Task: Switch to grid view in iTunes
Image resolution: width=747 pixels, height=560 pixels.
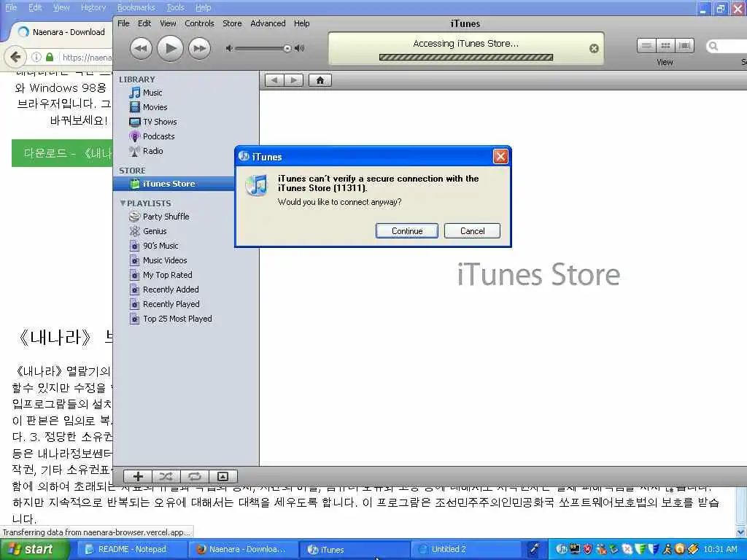Action: 665,46
